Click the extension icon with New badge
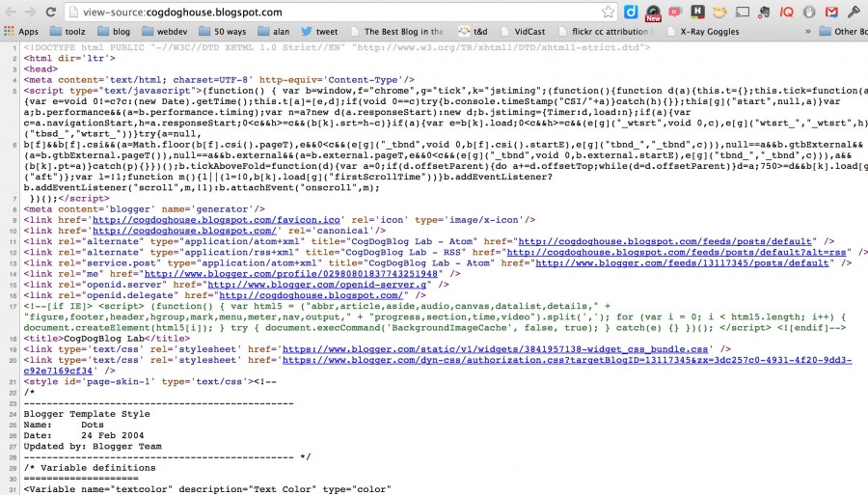Viewport: 868px width, 495px height. (653, 13)
